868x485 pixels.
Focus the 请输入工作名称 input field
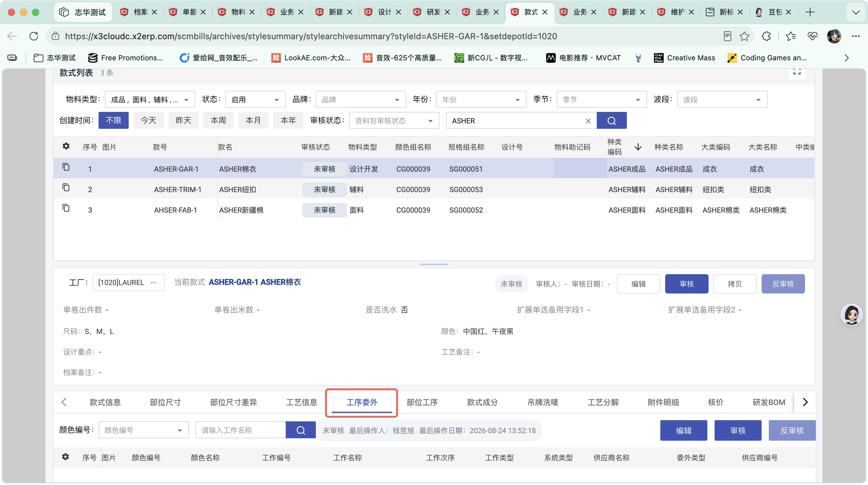click(x=241, y=430)
